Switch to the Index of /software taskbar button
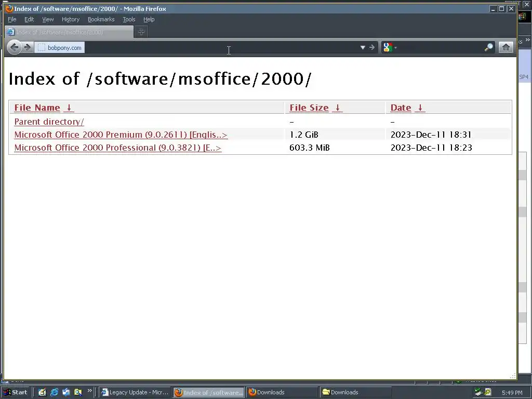532x399 pixels. point(209,392)
